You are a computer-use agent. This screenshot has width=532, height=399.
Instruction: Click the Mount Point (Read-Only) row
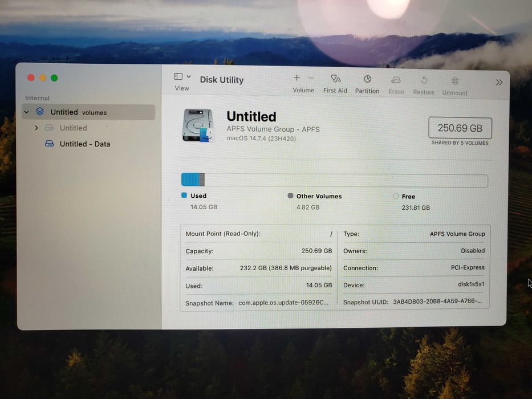coord(259,234)
